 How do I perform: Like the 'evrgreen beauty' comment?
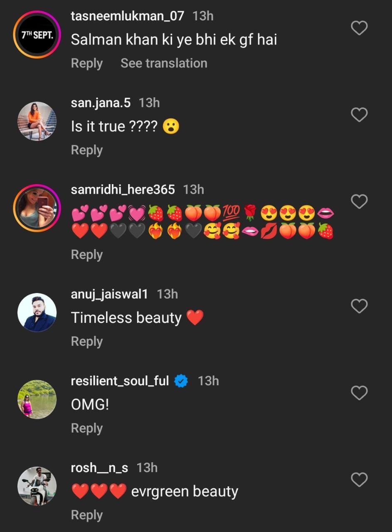pyautogui.click(x=359, y=480)
